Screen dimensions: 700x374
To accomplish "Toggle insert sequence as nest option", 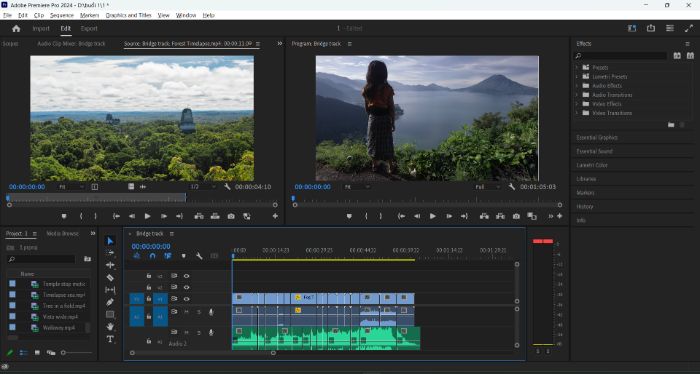I will click(137, 256).
